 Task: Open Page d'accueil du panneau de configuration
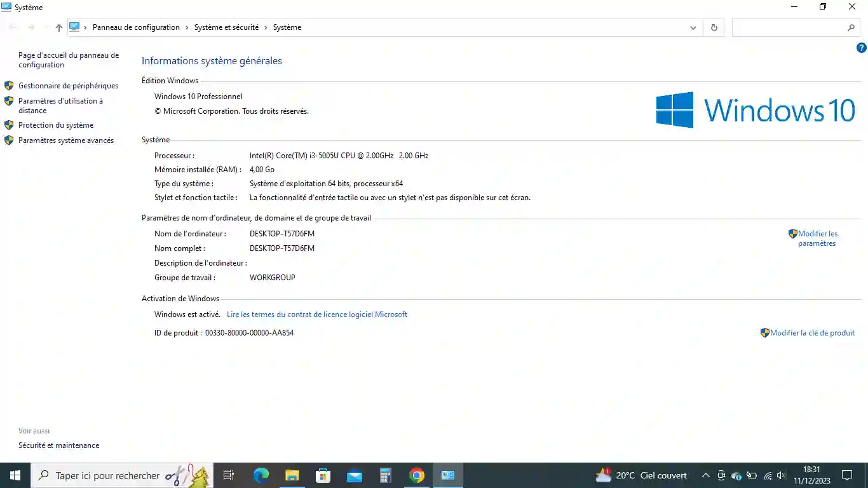[69, 60]
